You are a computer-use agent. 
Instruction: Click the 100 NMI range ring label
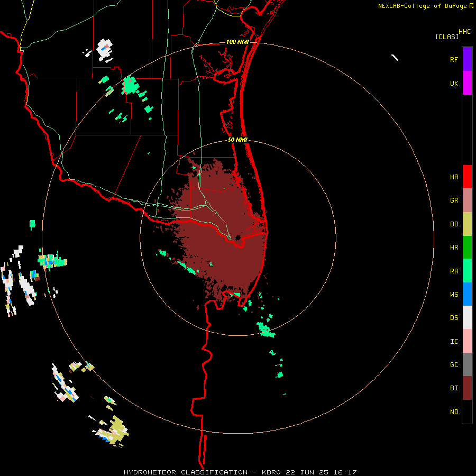(x=237, y=42)
